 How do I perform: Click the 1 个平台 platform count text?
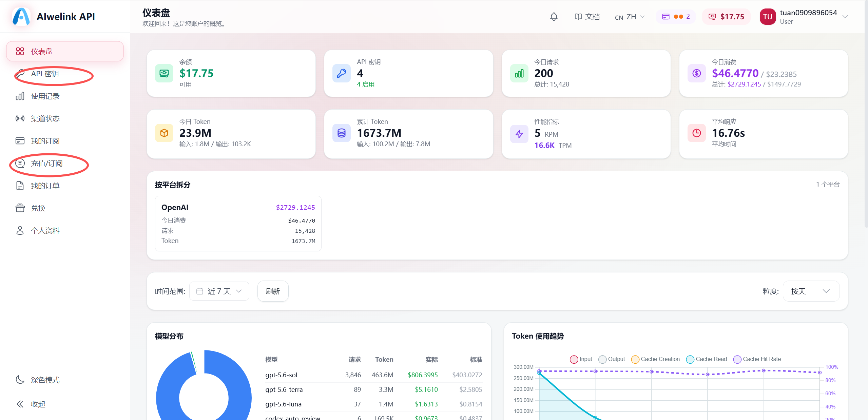click(828, 185)
